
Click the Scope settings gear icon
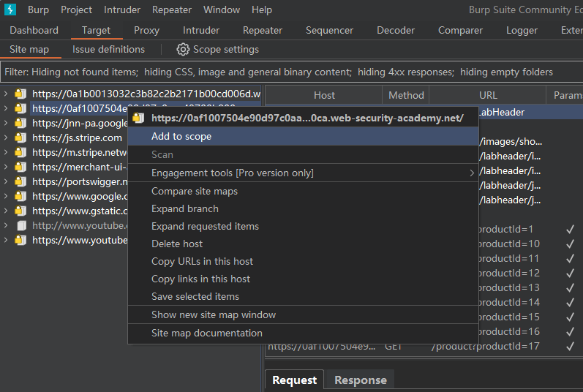183,50
